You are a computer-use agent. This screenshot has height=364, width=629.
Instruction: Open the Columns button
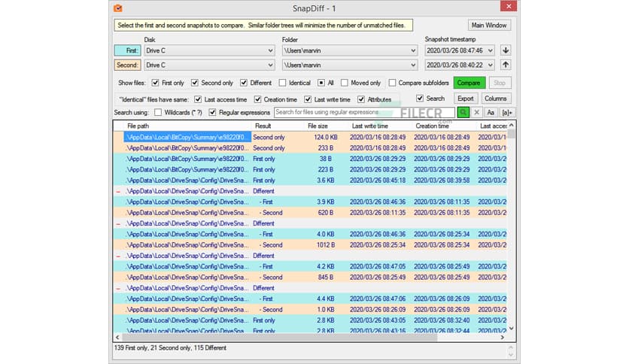pos(495,99)
